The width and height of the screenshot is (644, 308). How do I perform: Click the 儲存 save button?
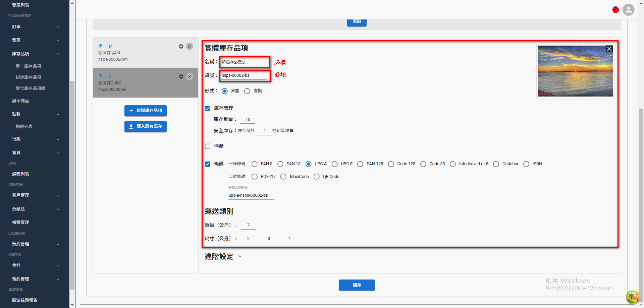357,285
